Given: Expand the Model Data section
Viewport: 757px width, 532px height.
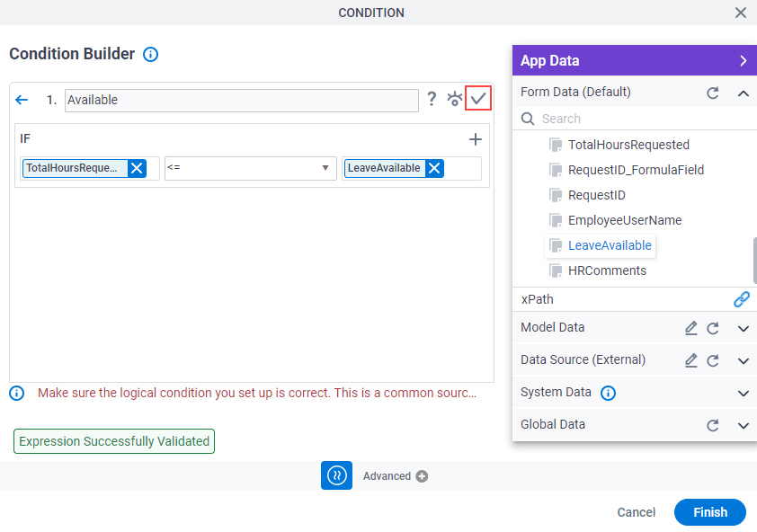Looking at the screenshot, I should click(x=743, y=329).
